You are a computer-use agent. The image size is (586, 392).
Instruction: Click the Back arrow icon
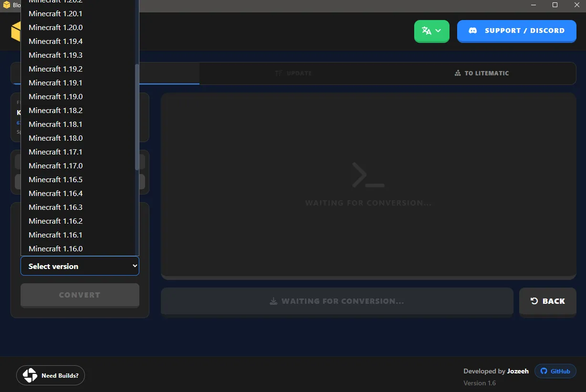534,301
